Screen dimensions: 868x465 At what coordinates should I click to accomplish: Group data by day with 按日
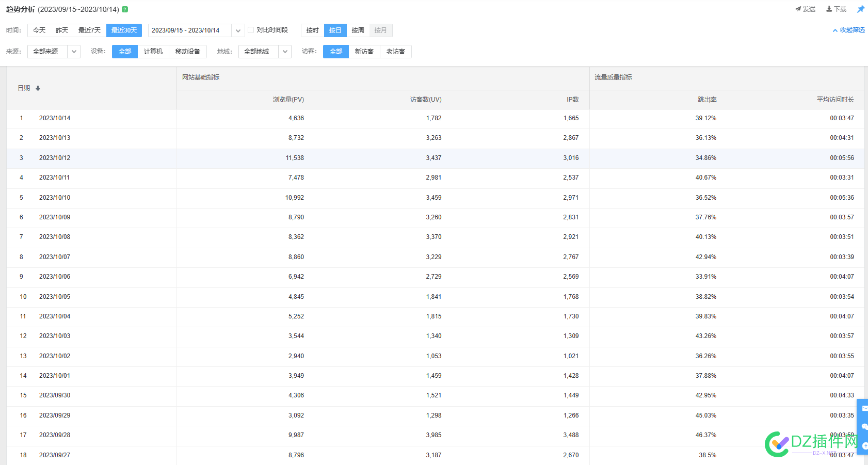click(335, 30)
